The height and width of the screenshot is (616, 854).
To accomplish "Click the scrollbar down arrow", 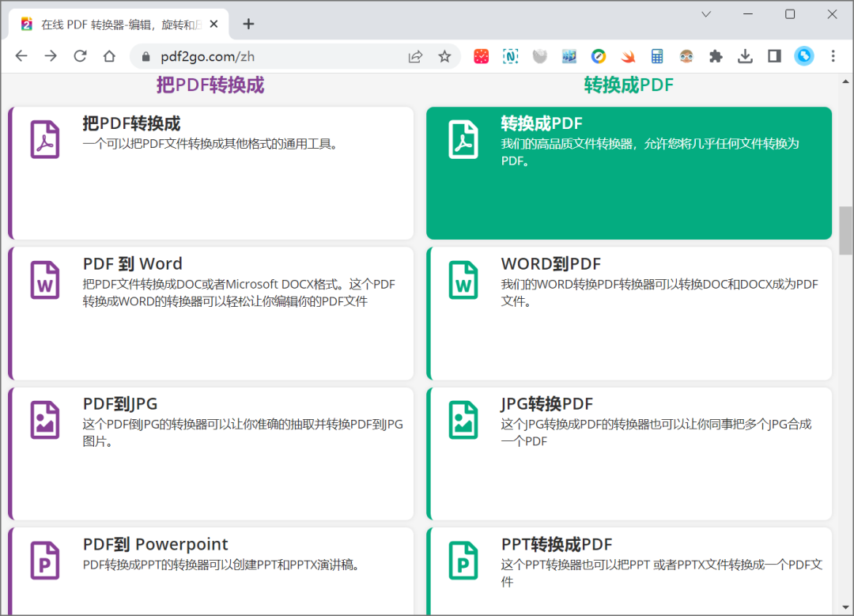I will click(x=845, y=607).
